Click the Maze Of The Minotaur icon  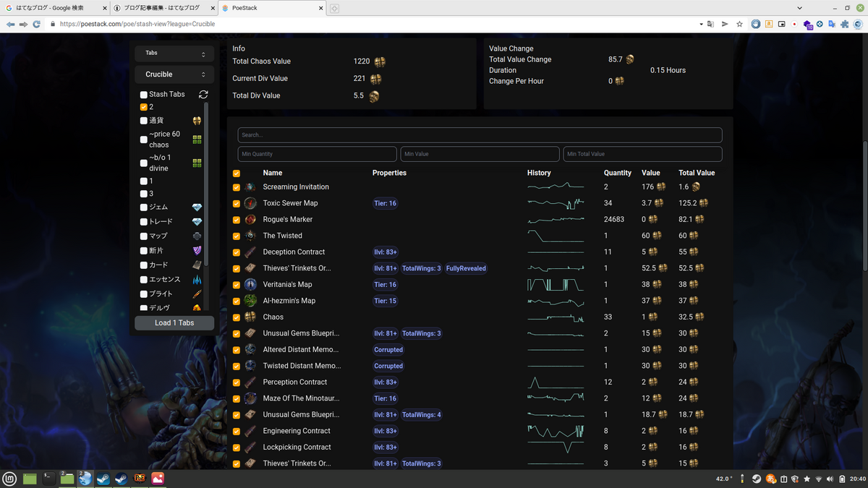(x=250, y=398)
